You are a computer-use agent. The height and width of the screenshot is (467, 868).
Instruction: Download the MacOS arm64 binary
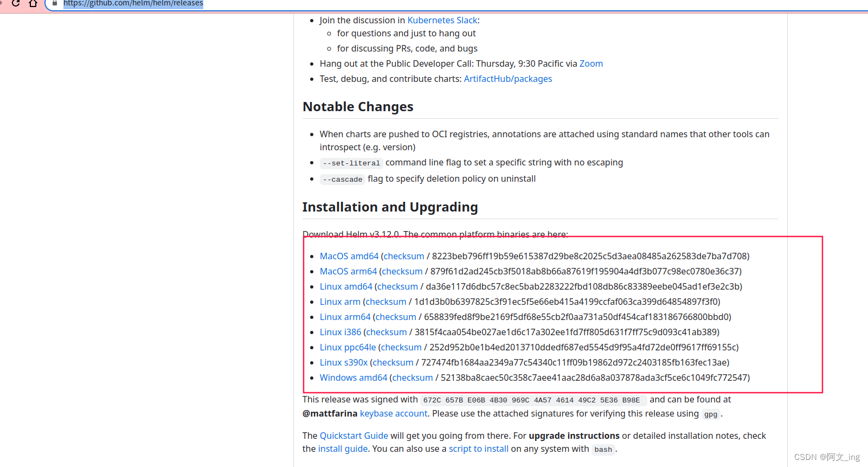click(x=348, y=271)
